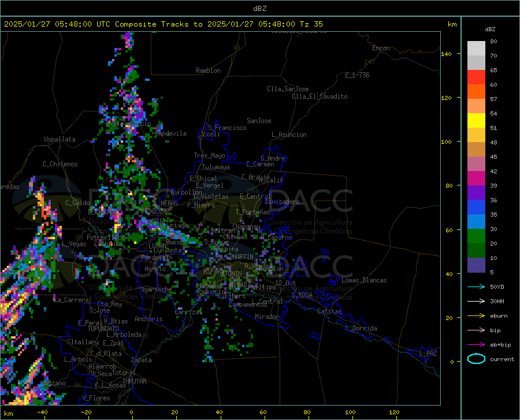Click the '-40' km horizontal axis tick label

pos(42,412)
